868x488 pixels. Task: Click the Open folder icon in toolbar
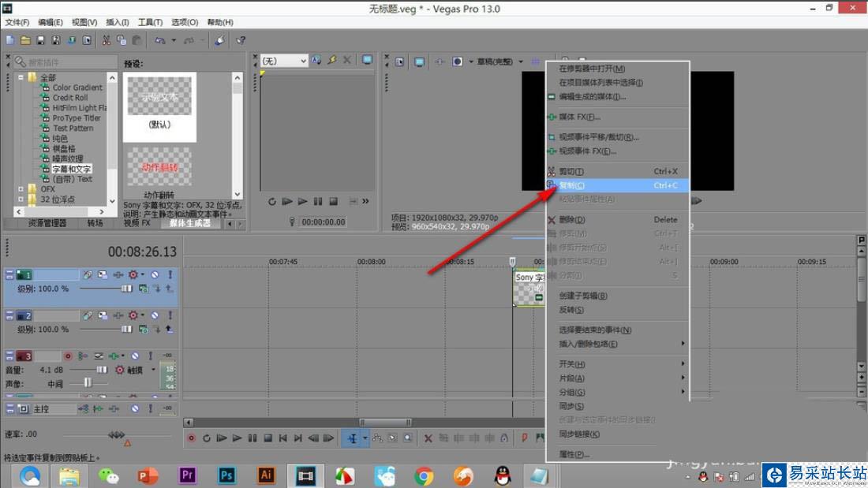[25, 40]
